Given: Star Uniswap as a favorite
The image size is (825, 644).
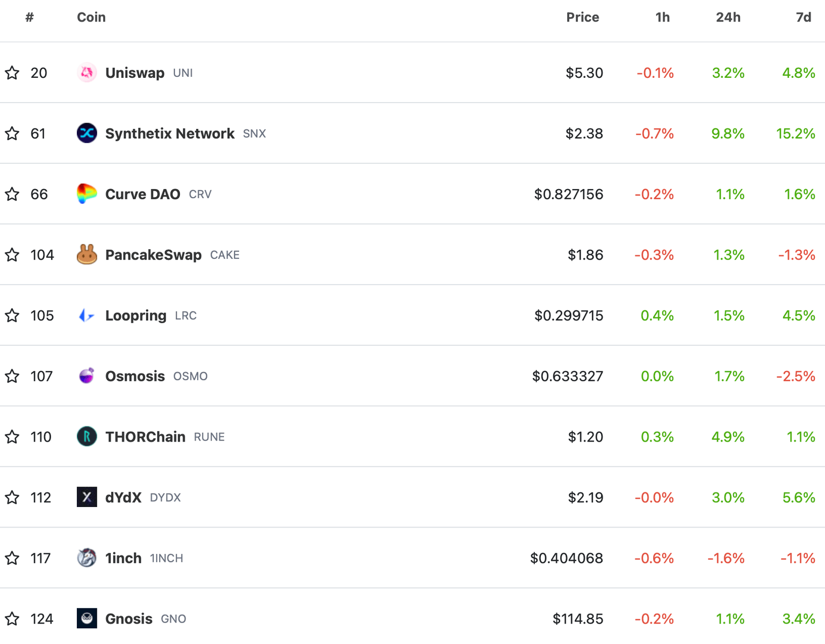Looking at the screenshot, I should pos(12,73).
